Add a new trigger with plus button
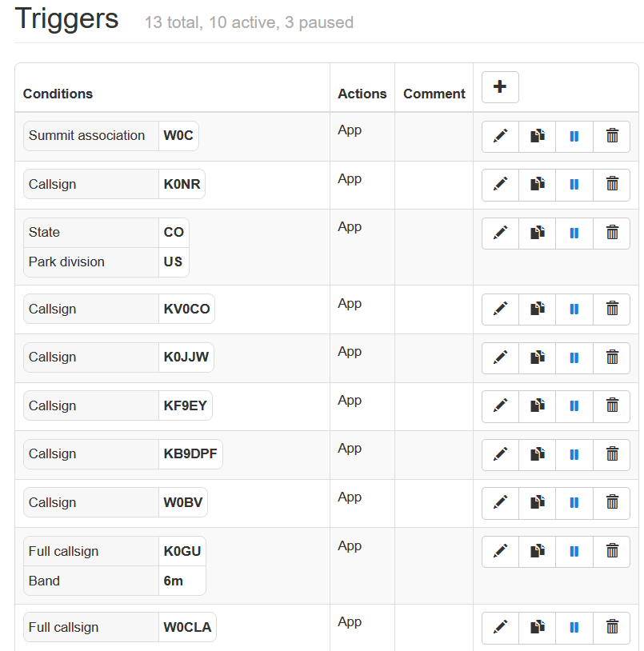Screen dimensions: 644x651 500,87
